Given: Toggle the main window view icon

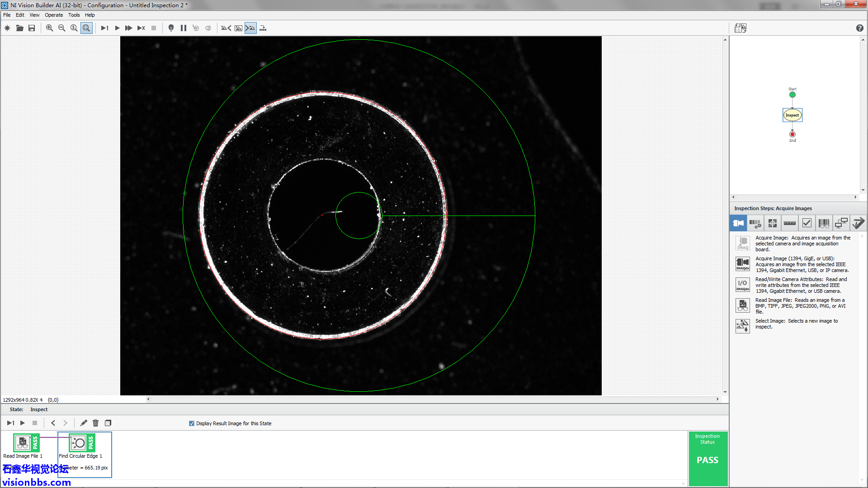Looking at the screenshot, I should click(741, 28).
